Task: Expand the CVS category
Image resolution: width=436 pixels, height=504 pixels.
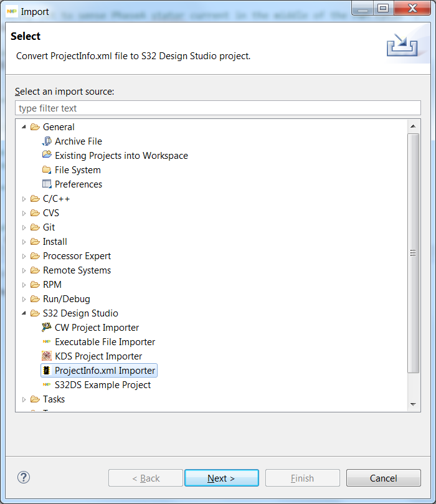Action: click(24, 213)
